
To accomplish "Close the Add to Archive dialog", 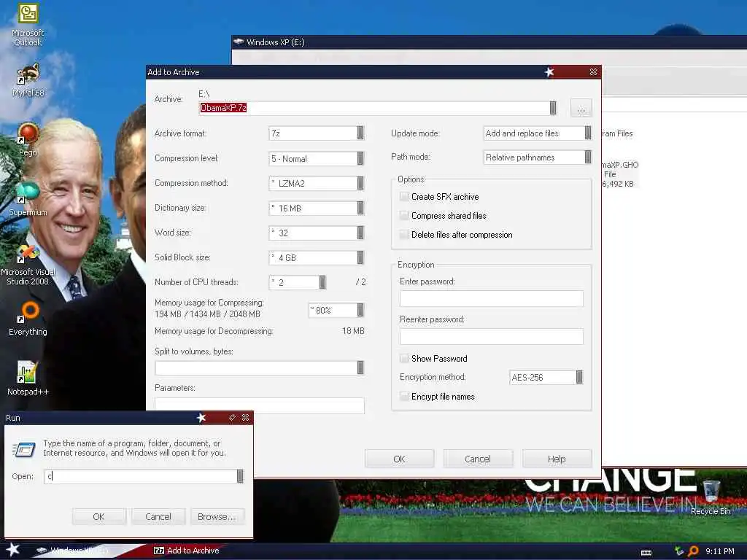I will pyautogui.click(x=593, y=72).
